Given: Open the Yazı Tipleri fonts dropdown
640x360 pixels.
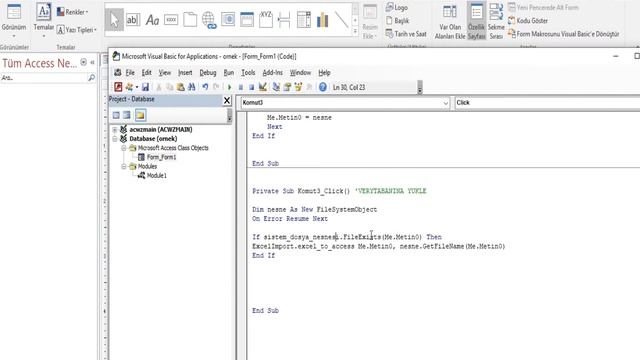Looking at the screenshot, I should point(77,30).
